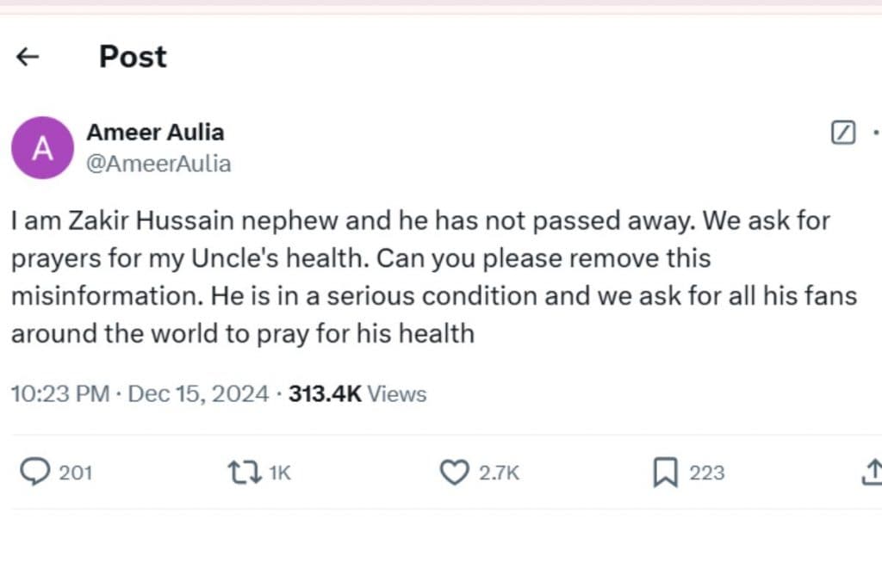The image size is (882, 588).
Task: Bookmark this post using the bookmark icon
Action: 664,472
